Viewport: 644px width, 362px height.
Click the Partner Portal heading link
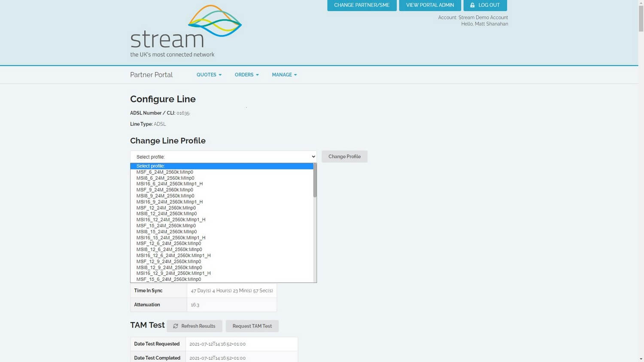(x=151, y=75)
